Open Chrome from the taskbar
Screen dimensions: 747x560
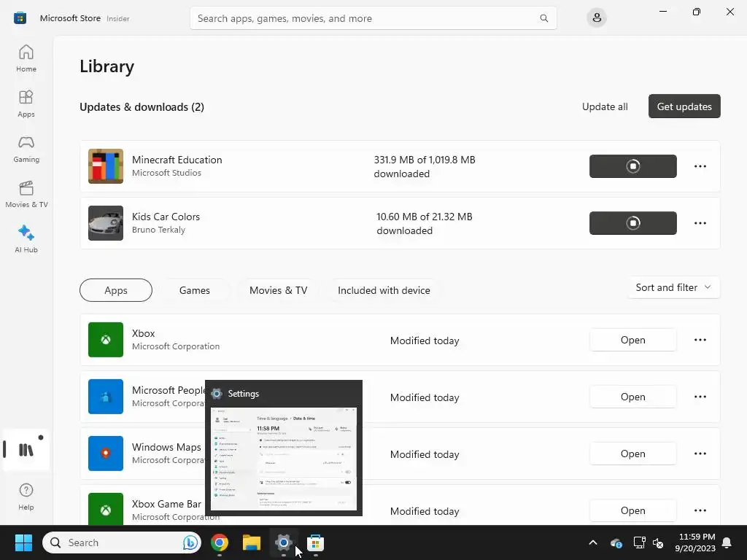pyautogui.click(x=219, y=542)
